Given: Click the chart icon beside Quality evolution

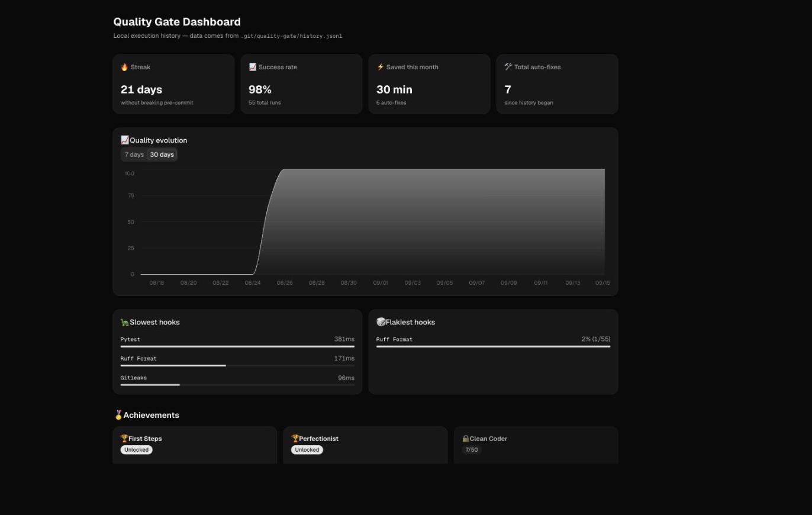Looking at the screenshot, I should coord(125,140).
